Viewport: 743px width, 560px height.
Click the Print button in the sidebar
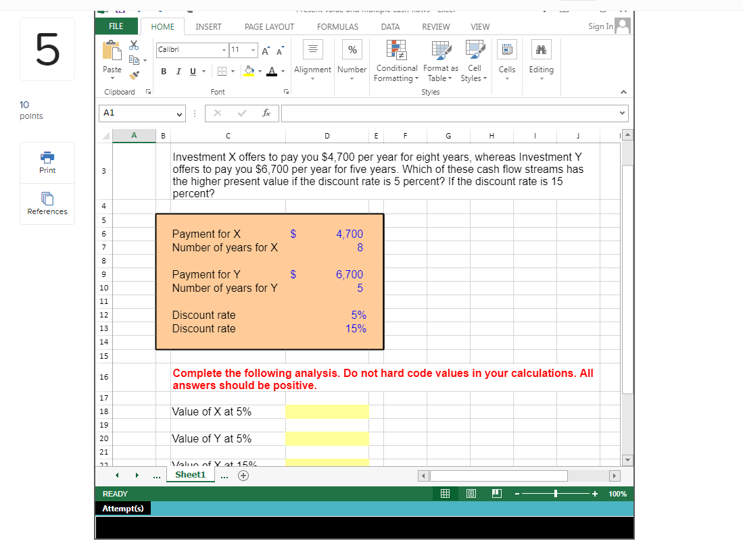point(47,162)
